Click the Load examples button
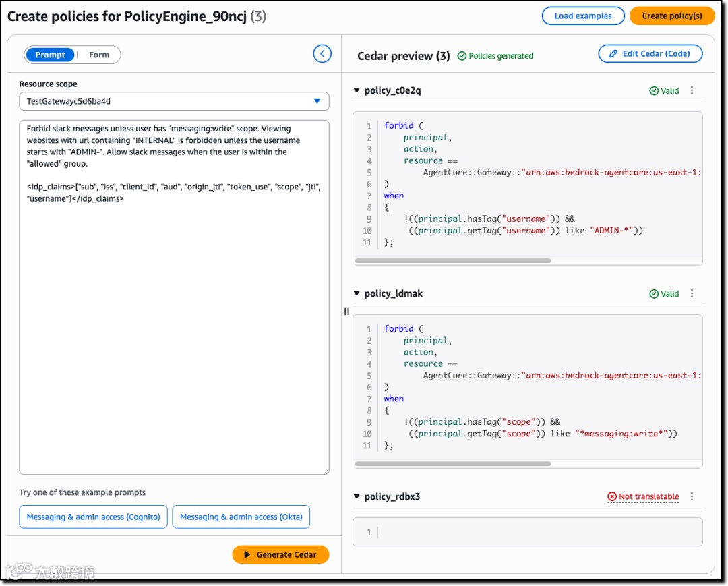Viewport: 728px width, 586px height. point(583,16)
